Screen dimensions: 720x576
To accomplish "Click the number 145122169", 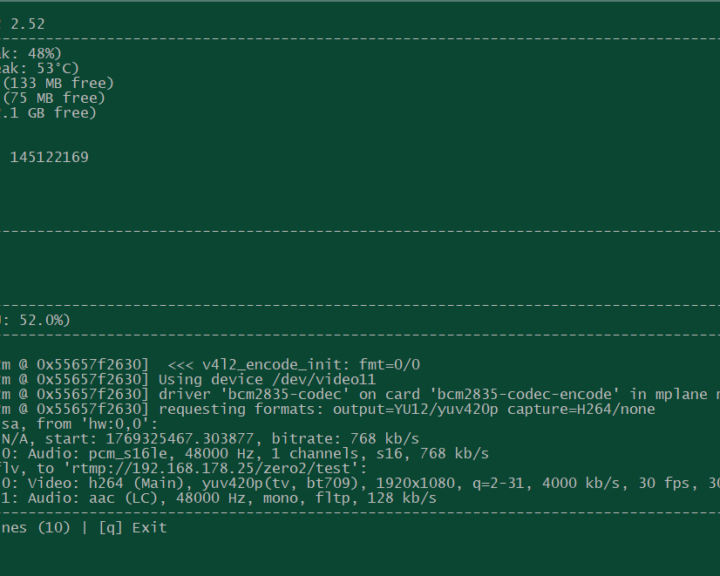I will 49,157.
